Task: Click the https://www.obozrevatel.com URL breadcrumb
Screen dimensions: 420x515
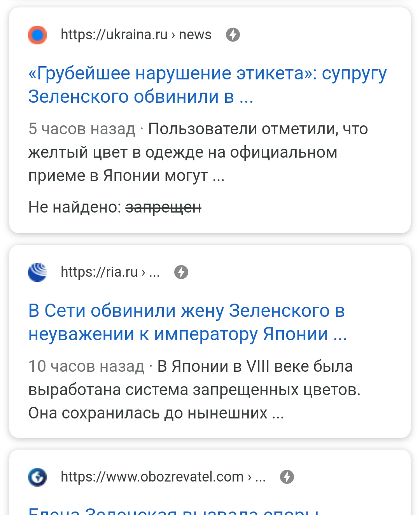Action: point(152,477)
